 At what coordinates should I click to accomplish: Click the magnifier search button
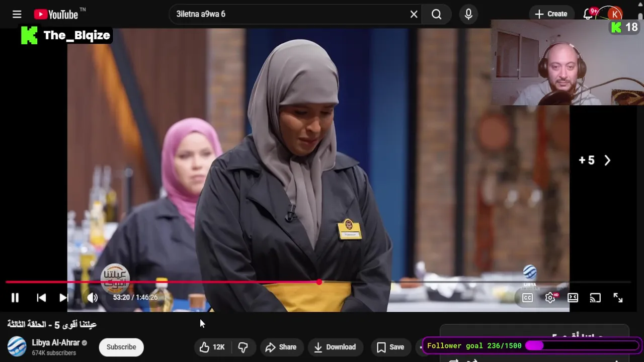437,14
